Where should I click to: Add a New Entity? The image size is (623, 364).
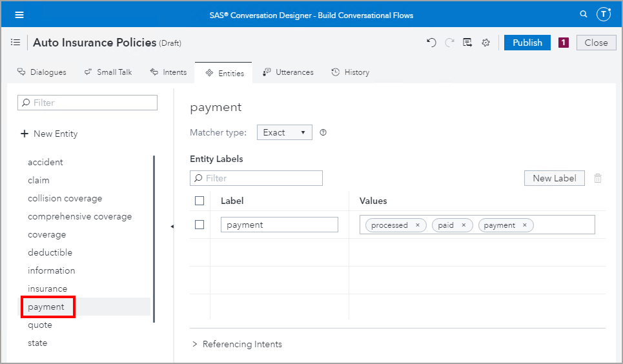click(49, 134)
